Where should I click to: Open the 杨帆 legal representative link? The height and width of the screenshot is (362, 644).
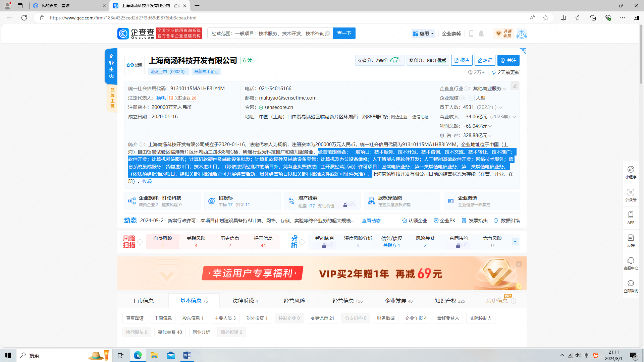(161, 98)
